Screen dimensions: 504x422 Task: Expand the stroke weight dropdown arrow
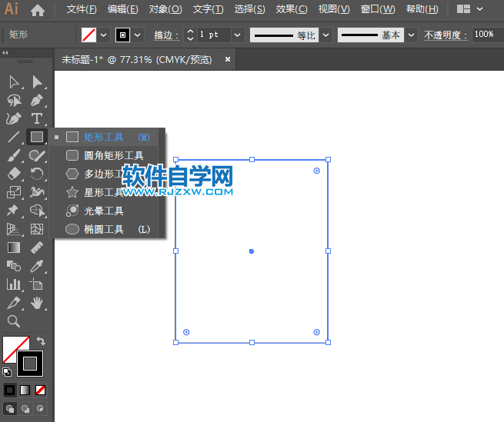pos(237,35)
